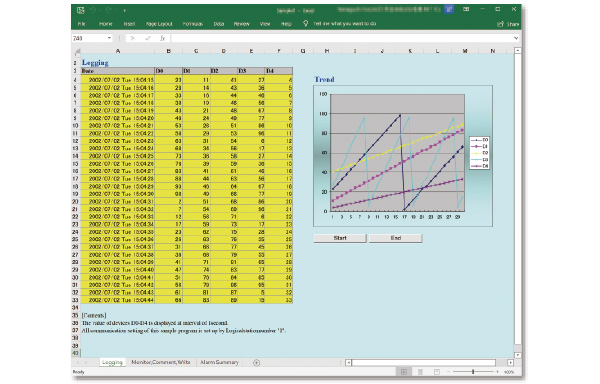600x384 pixels.
Task: Click the Save icon in title bar
Action: pos(81,10)
